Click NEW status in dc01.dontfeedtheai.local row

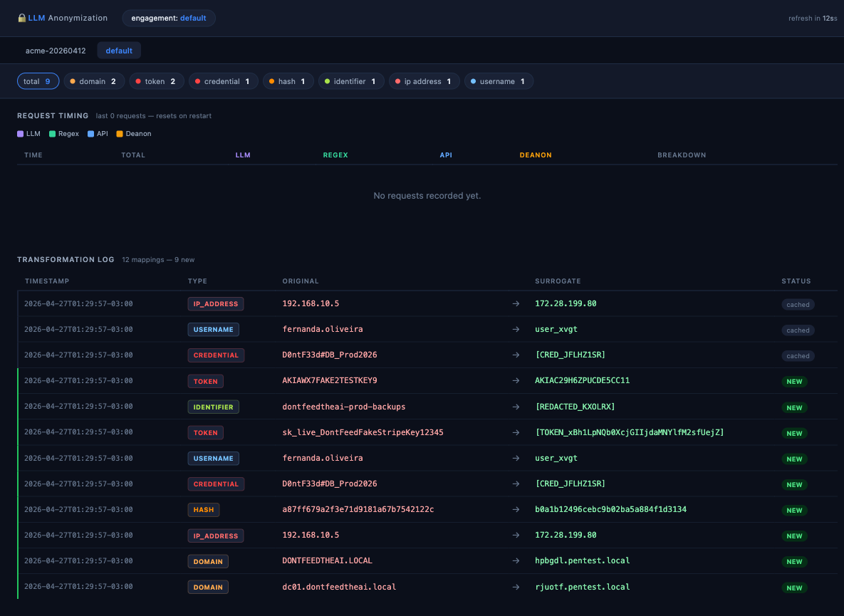[x=794, y=588]
